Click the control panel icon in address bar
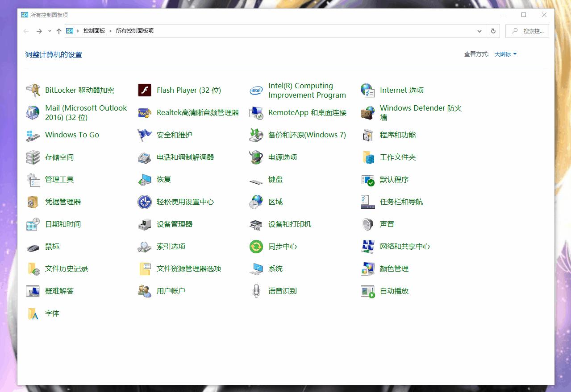This screenshot has width=571, height=392. tap(70, 31)
